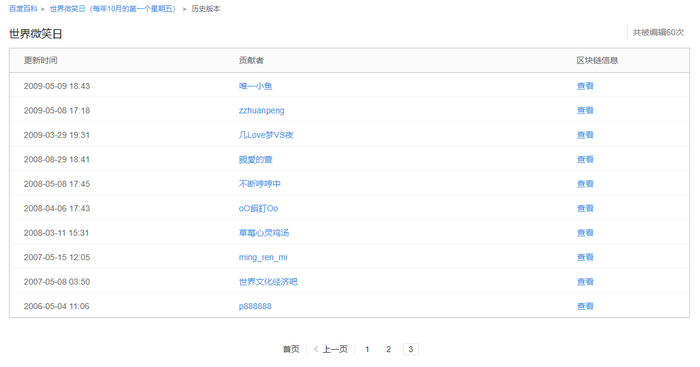The image size is (700, 367).
Task: Click the 历史版本 breadcrumb text
Action: (x=206, y=9)
